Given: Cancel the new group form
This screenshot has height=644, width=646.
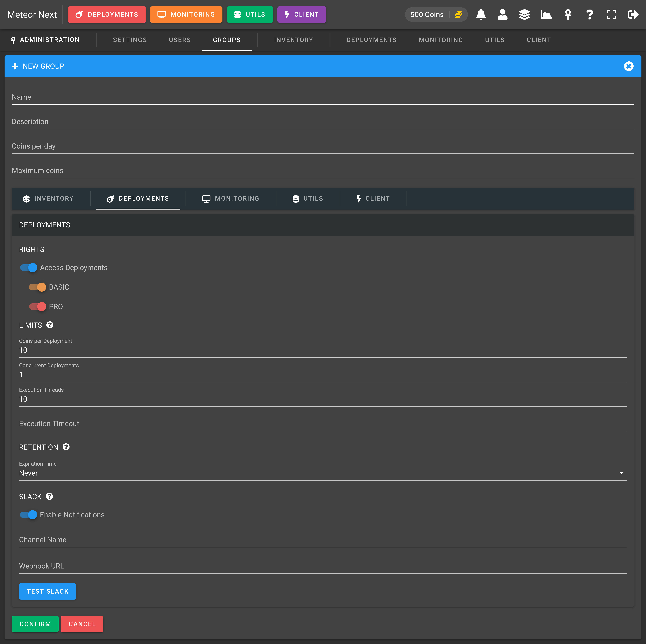Looking at the screenshot, I should tap(82, 624).
